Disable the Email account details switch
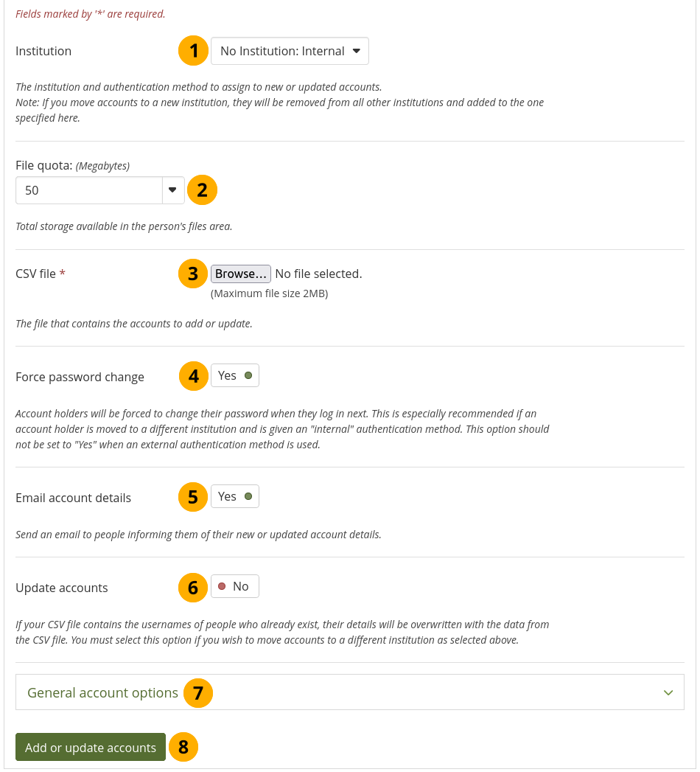700x772 pixels. 234,497
